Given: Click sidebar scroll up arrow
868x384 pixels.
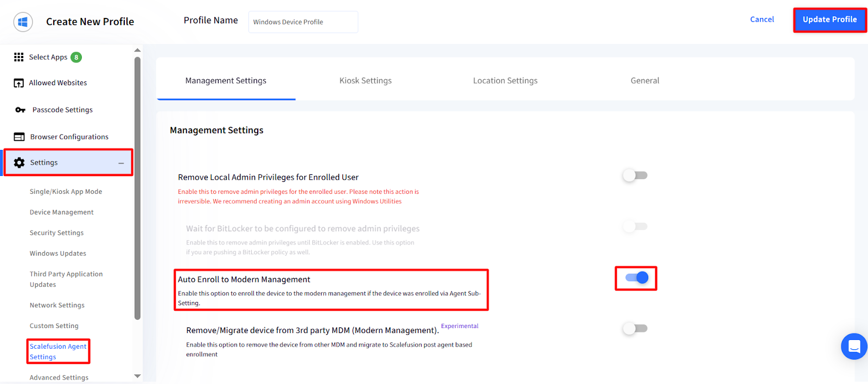Looking at the screenshot, I should [x=137, y=50].
